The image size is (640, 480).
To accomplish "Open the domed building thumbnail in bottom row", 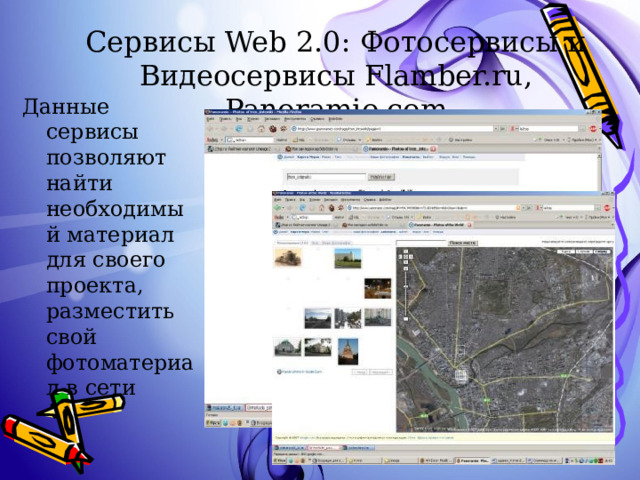I will coord(288,347).
